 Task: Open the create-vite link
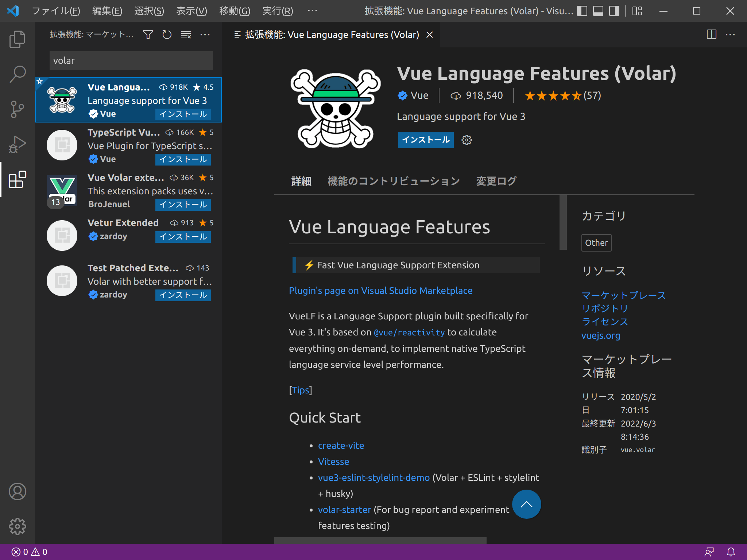coord(341,446)
